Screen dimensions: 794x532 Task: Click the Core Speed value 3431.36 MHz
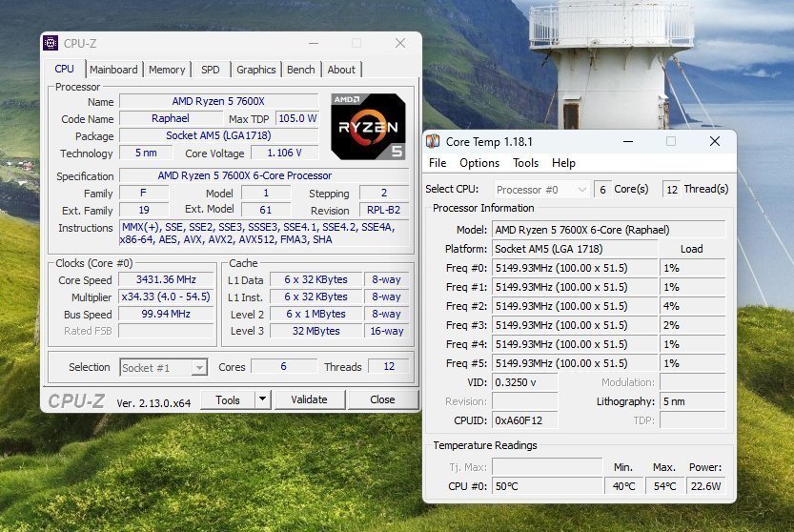tap(166, 279)
